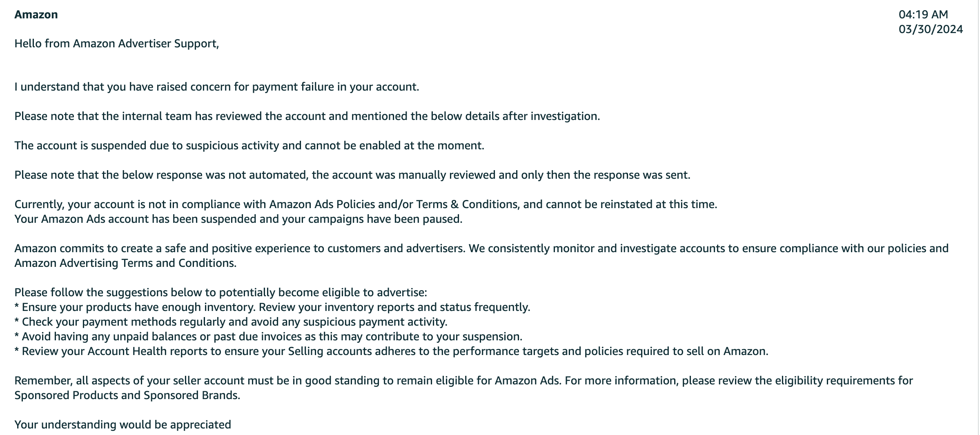Click the Amazon sender name
Viewport: 980px width, 435px height.
pyautogui.click(x=36, y=15)
